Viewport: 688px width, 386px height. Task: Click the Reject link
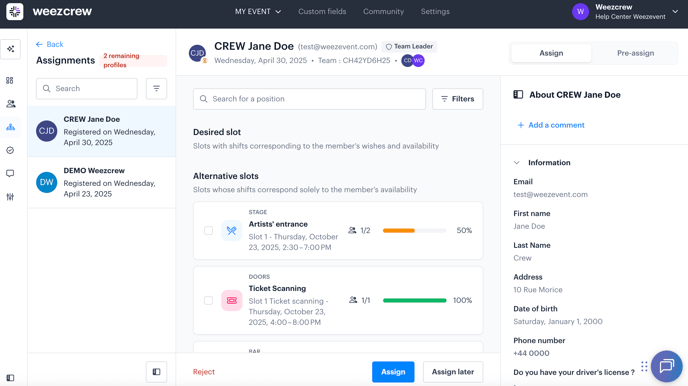pos(204,372)
